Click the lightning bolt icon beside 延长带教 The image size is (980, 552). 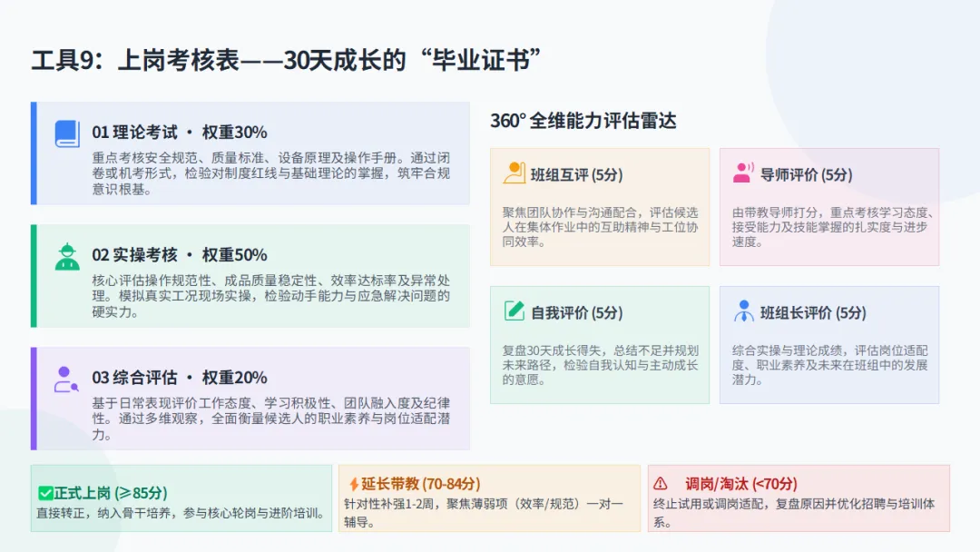coord(354,485)
